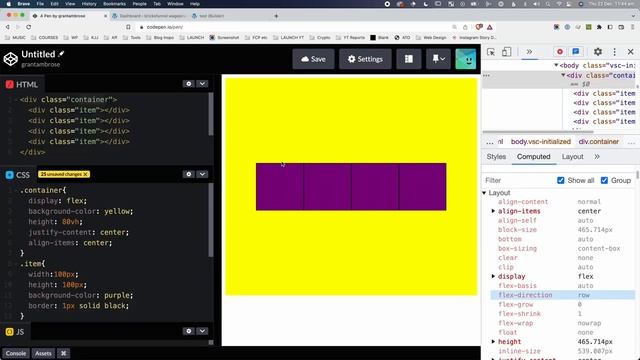Select the flex-wrap nowrap property row
This screenshot has width=640, height=360.
[563, 323]
